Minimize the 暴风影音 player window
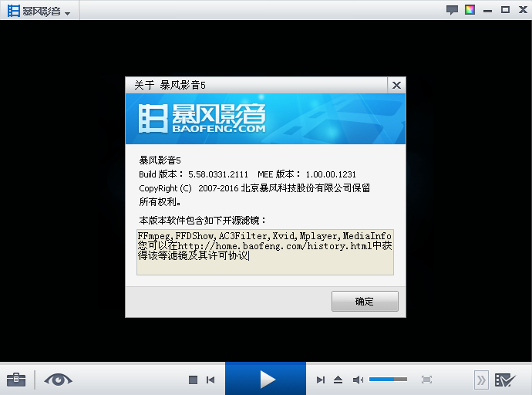532x395 pixels. coord(487,11)
